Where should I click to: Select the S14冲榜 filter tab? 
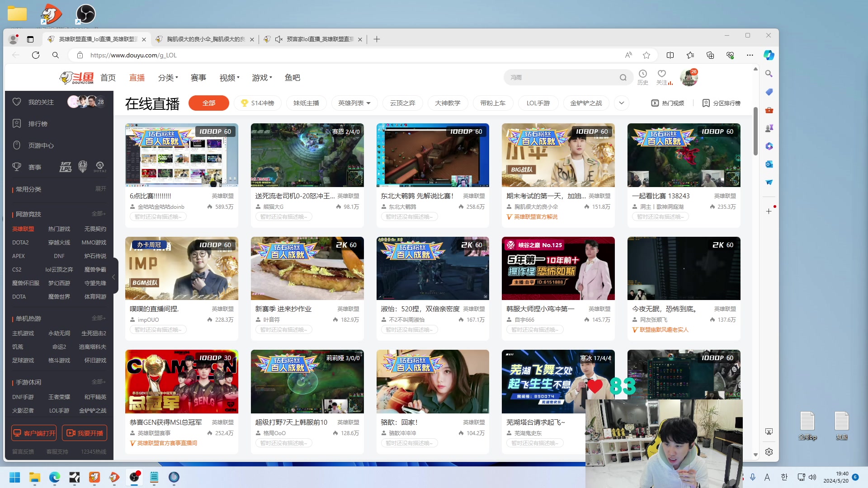pos(257,103)
